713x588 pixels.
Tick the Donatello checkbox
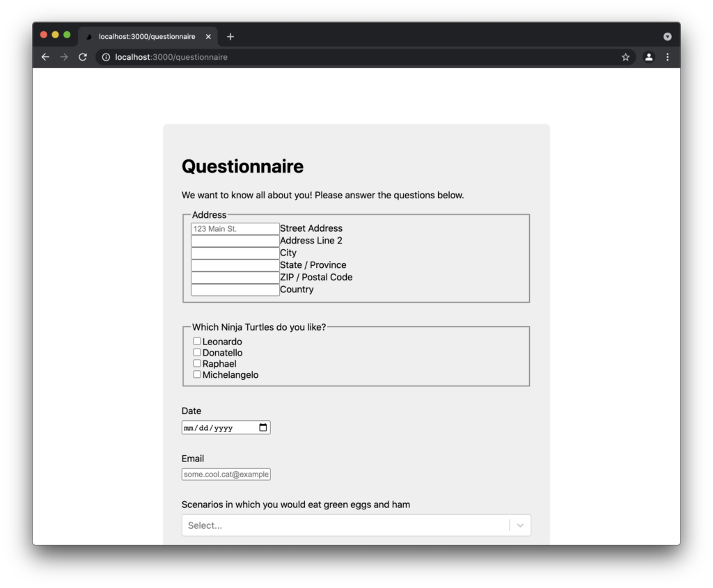197,352
